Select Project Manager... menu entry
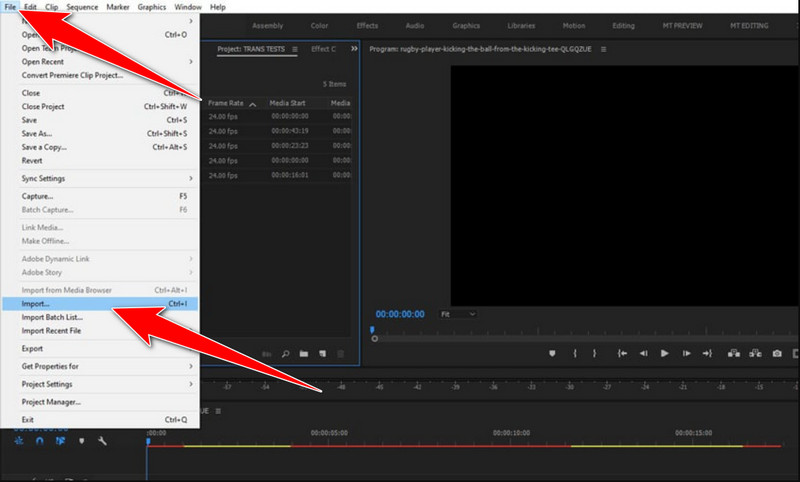This screenshot has width=800, height=482. pyautogui.click(x=100, y=402)
